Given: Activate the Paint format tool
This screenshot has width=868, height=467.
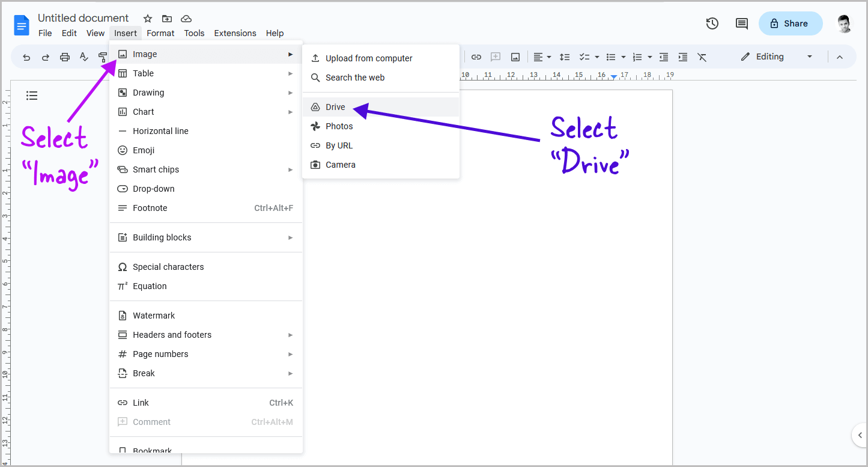Looking at the screenshot, I should pos(103,56).
